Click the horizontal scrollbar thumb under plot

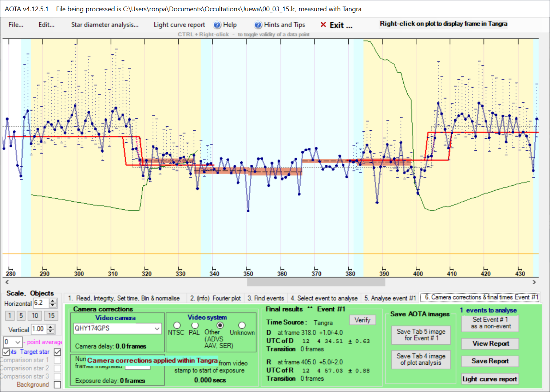[x=316, y=282]
